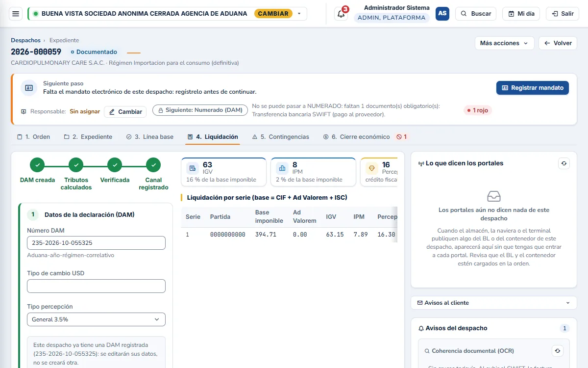
Task: Click the Verificada step checkmark
Action: [x=115, y=165]
